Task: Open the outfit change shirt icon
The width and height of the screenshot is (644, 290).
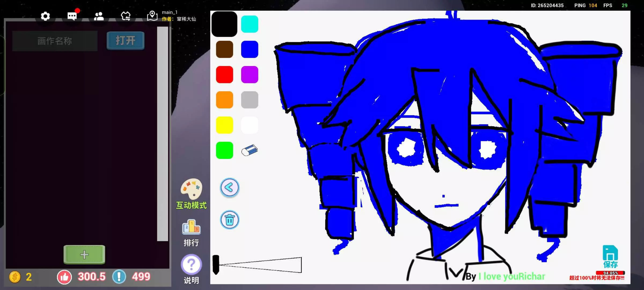Action: (126, 16)
